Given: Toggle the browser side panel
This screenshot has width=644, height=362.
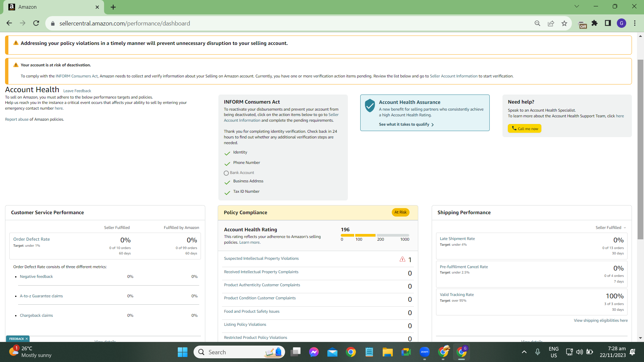Looking at the screenshot, I should tap(608, 23).
